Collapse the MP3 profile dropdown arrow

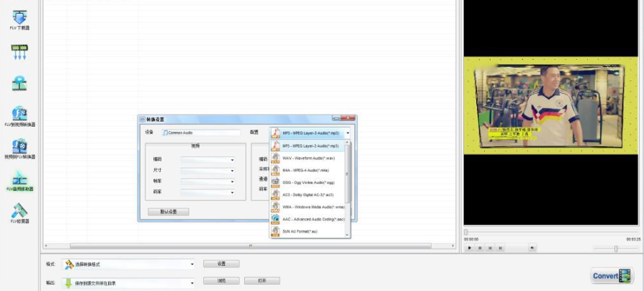pyautogui.click(x=347, y=133)
